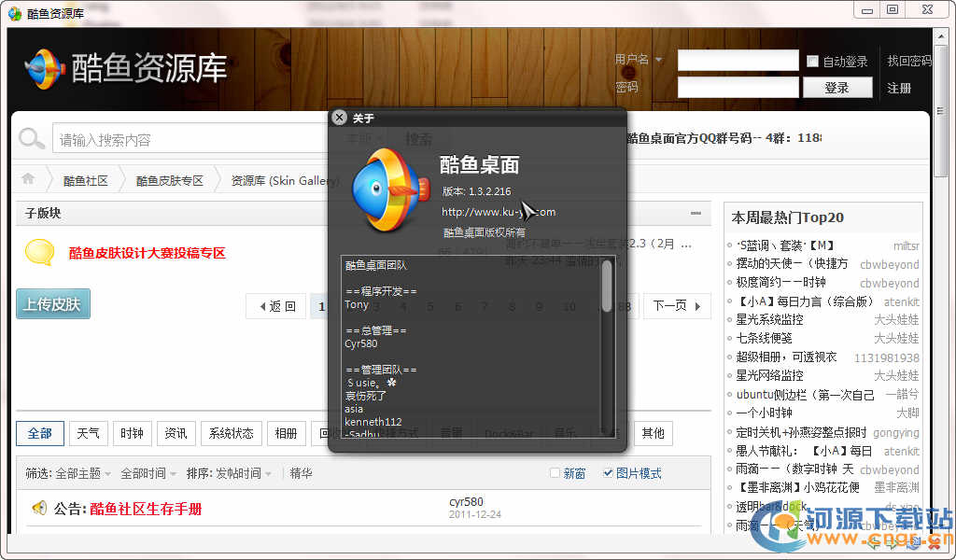Switch to the 系统状态 category tab
Viewport: 956px width, 560px height.
coord(231,433)
